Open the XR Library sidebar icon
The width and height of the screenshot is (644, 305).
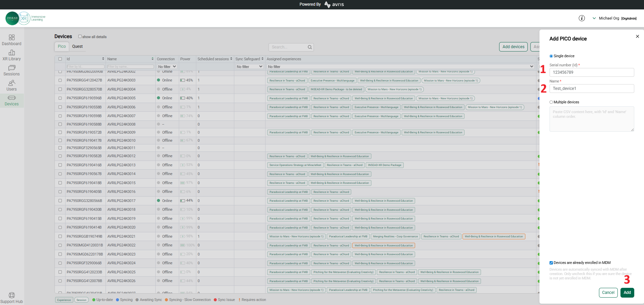click(x=12, y=53)
